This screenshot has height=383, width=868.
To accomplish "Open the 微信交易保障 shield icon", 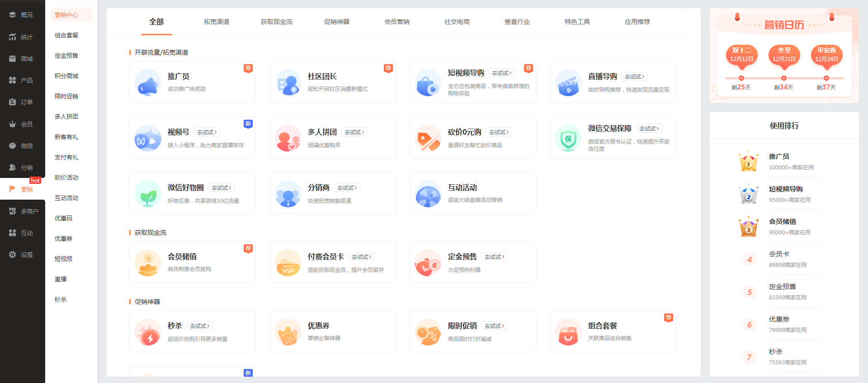I will pos(568,138).
